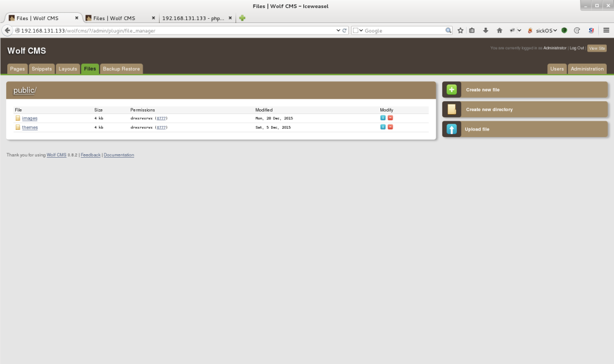Screen dimensions: 614x364
Task: Click the blue arrow Upload file icon
Action: coord(451,129)
